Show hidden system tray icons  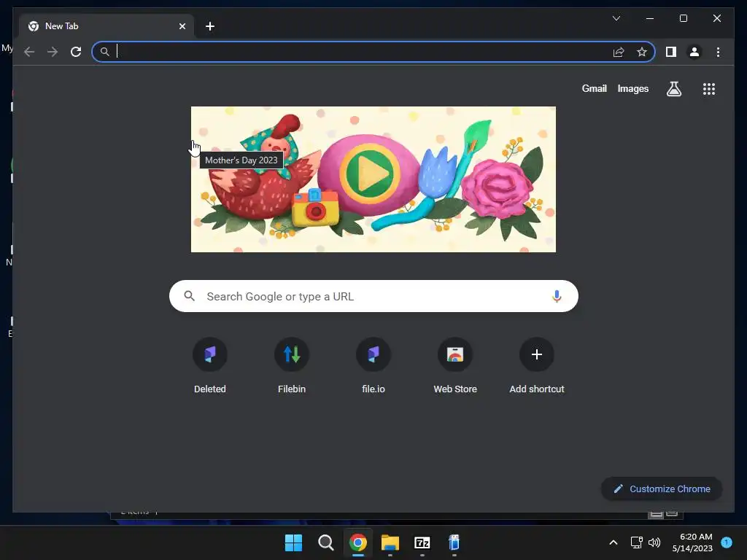(614, 542)
